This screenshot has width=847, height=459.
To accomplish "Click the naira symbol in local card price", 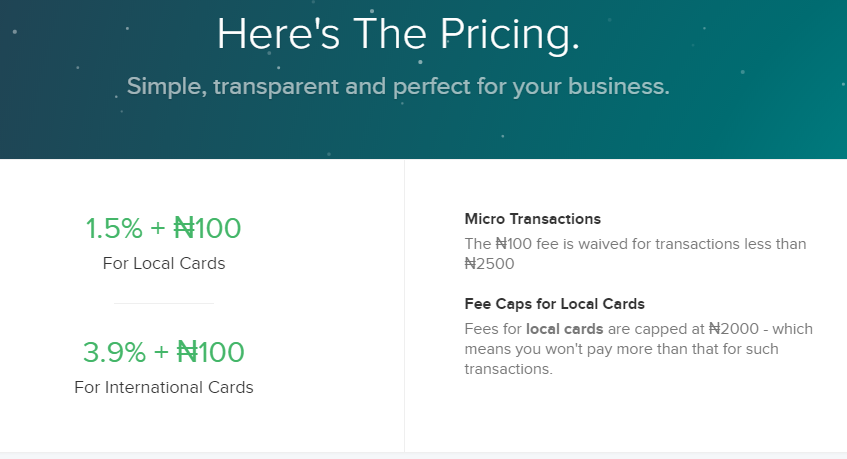I will pos(184,228).
